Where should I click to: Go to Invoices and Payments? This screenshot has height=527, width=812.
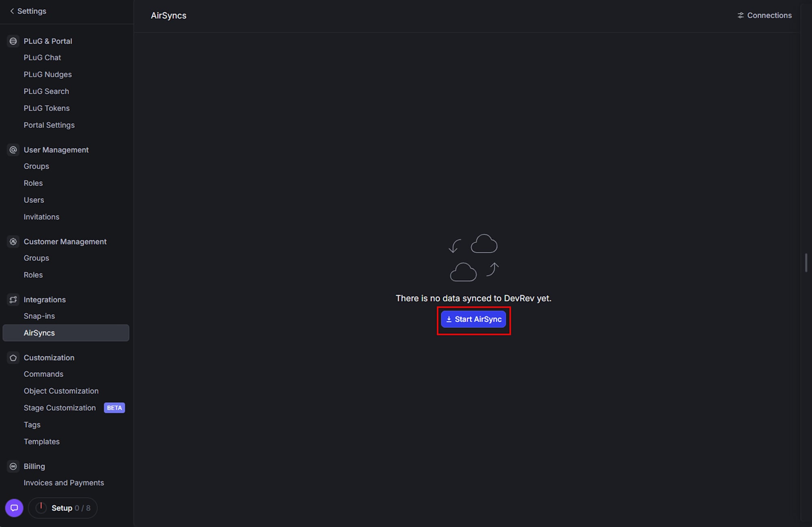(x=64, y=483)
